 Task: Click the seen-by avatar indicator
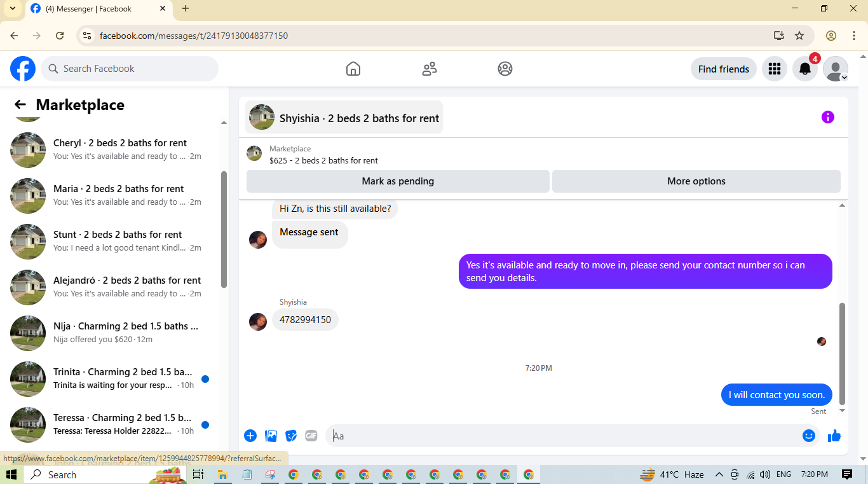pyautogui.click(x=822, y=342)
